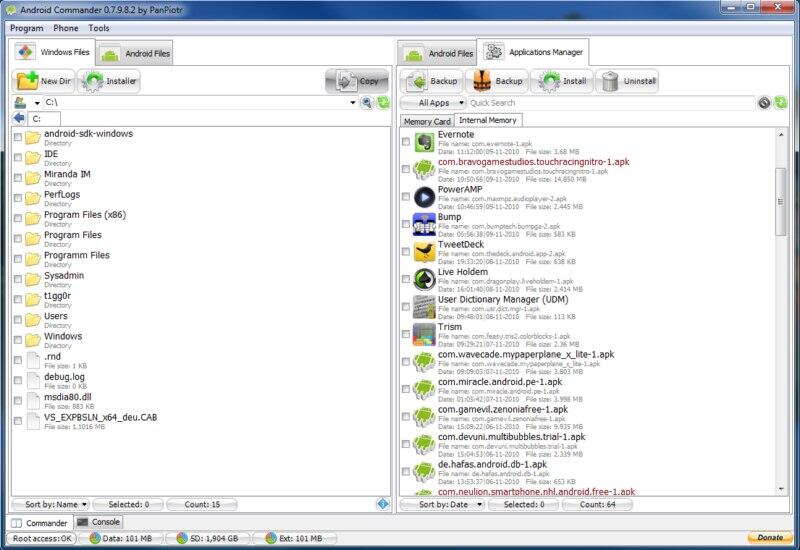Tick the checkbox for Program Files (x86)
The image size is (800, 550).
pyautogui.click(x=18, y=218)
